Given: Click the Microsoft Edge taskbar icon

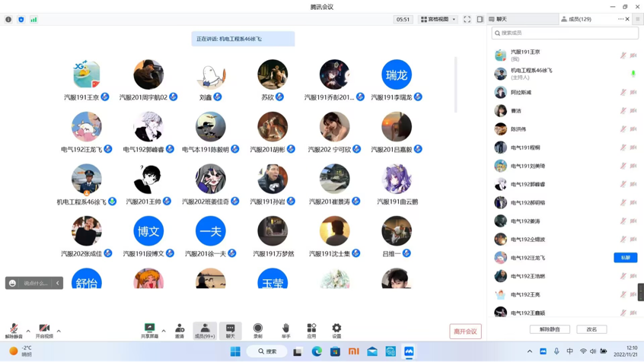Looking at the screenshot, I should click(317, 351).
